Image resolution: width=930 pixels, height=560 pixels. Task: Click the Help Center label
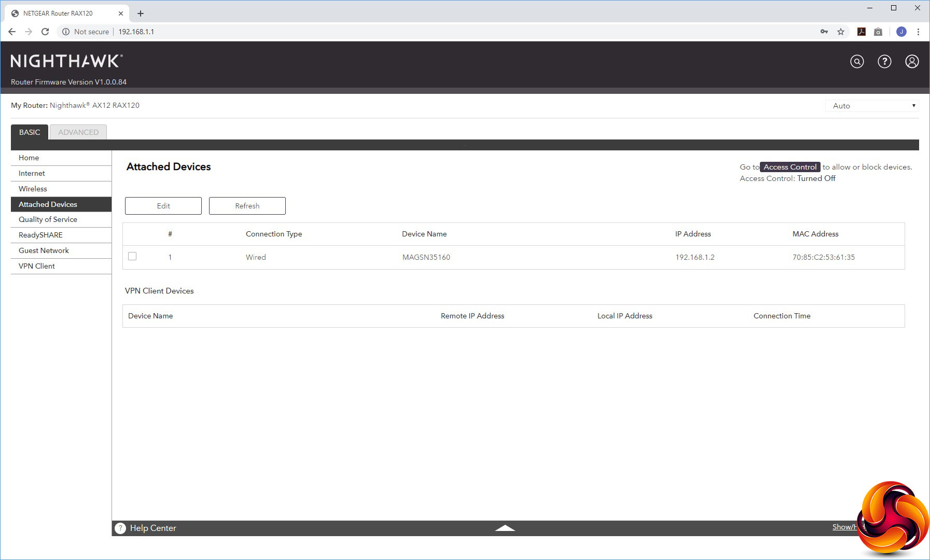(x=153, y=528)
